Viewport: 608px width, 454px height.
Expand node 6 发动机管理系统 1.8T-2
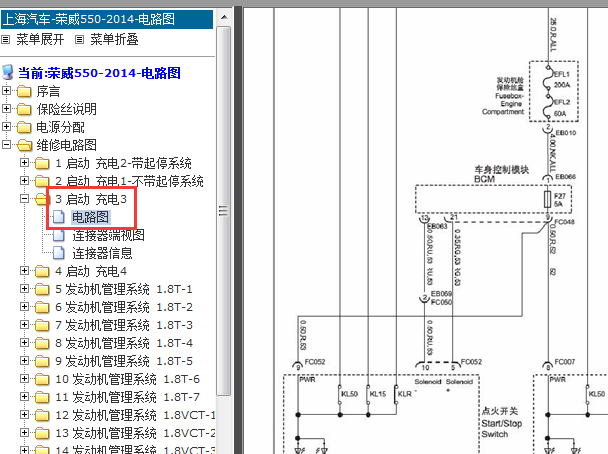[x=24, y=307]
